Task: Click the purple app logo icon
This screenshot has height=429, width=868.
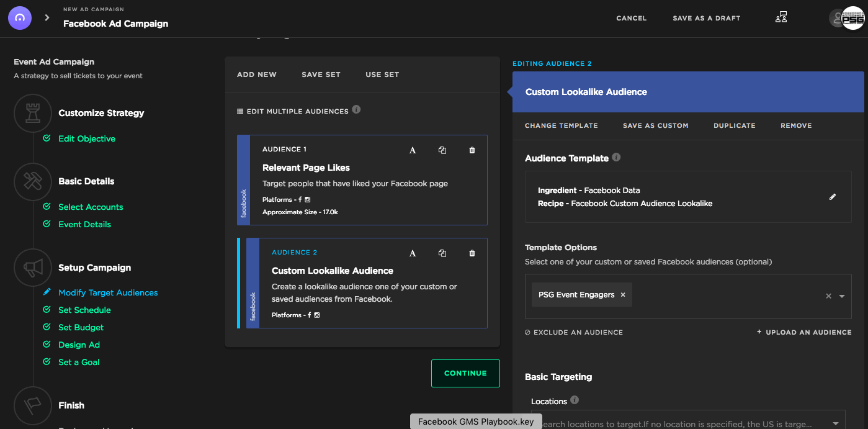Action: pyautogui.click(x=20, y=18)
